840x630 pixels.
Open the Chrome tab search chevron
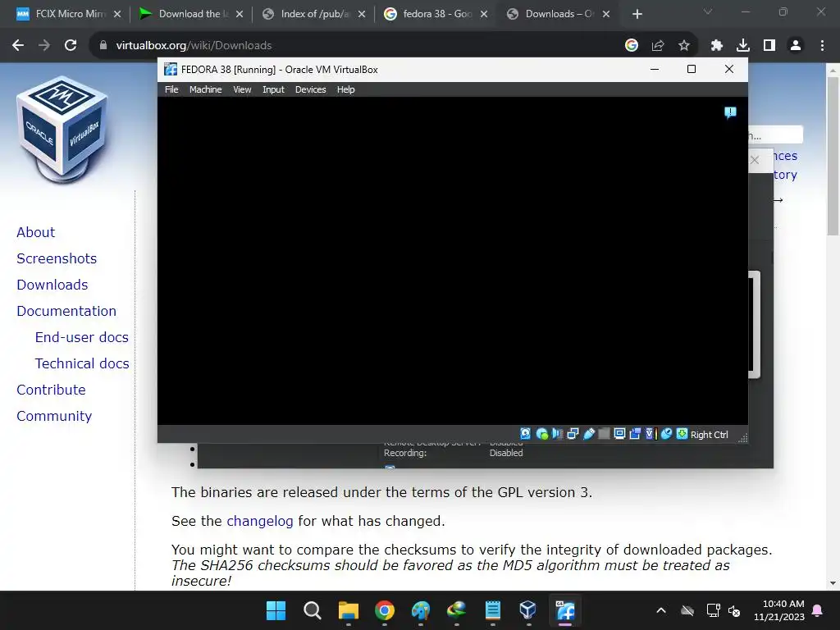point(708,11)
